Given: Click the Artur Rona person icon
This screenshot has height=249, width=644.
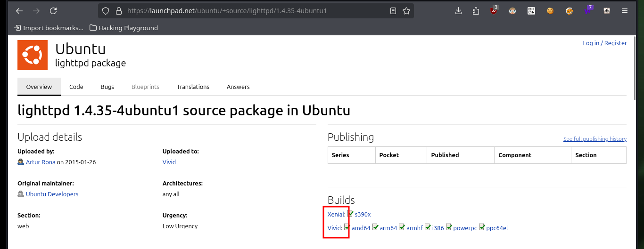Looking at the screenshot, I should (x=21, y=162).
